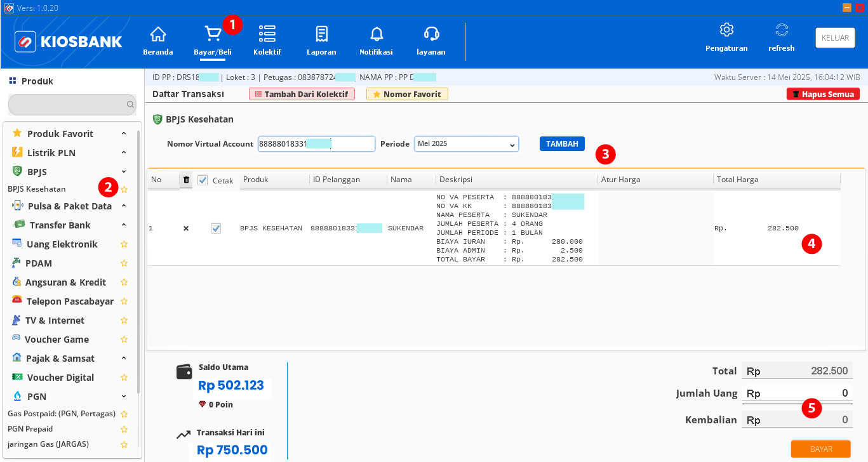Collapse the PGN category in the sidebar
Viewport: 868px width, 462px height.
tap(124, 396)
